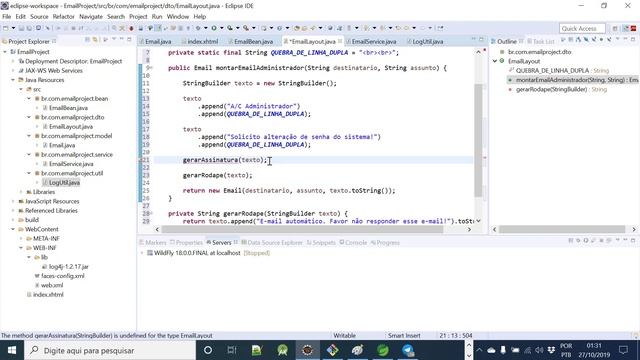Screen dimensions: 640x360
Task: Toggle code folding at line 28
Action: 151,213
